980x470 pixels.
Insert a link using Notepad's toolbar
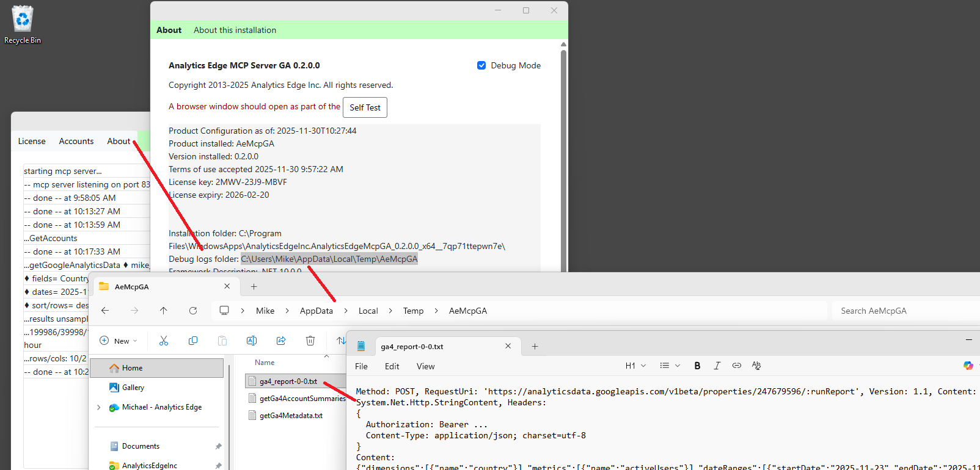[737, 366]
